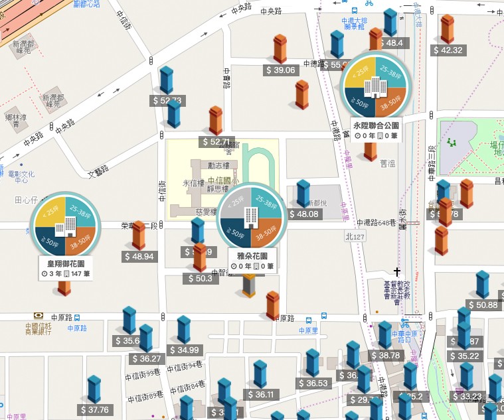Click the 永陞聯合公園 name label
This screenshot has height=420, width=504.
click(x=376, y=125)
